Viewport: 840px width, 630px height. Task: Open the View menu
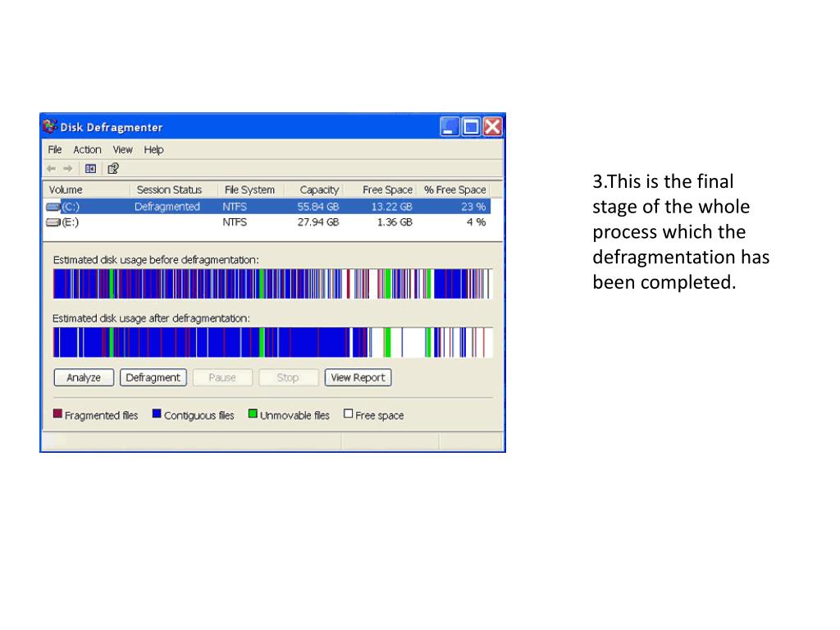tap(123, 149)
